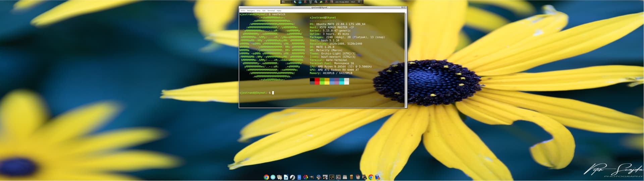The height and width of the screenshot is (181, 644).
Task: Open the Arkiv menu in terminal
Action: (x=243, y=11)
